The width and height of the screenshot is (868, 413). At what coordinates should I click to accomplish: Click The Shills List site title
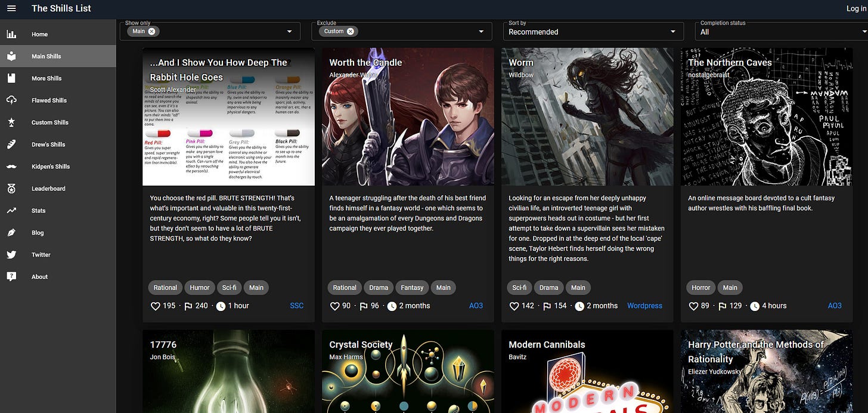coord(61,8)
